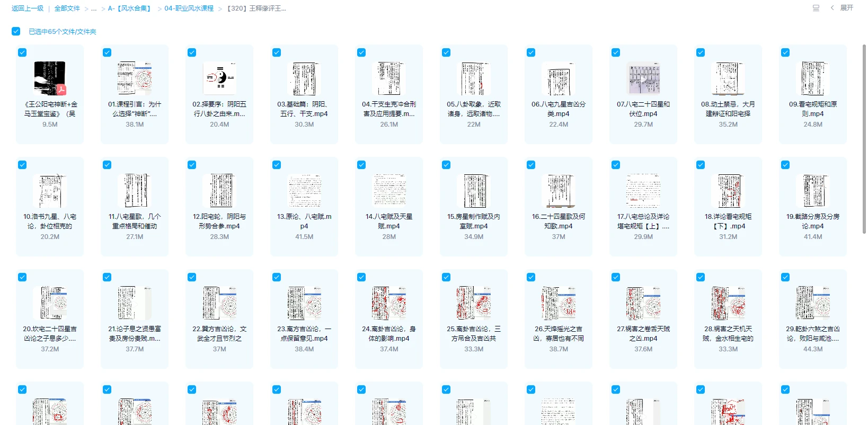
Task: Open the 16.二十四星歌及何知歌.mp4 thumbnail
Action: tap(559, 190)
